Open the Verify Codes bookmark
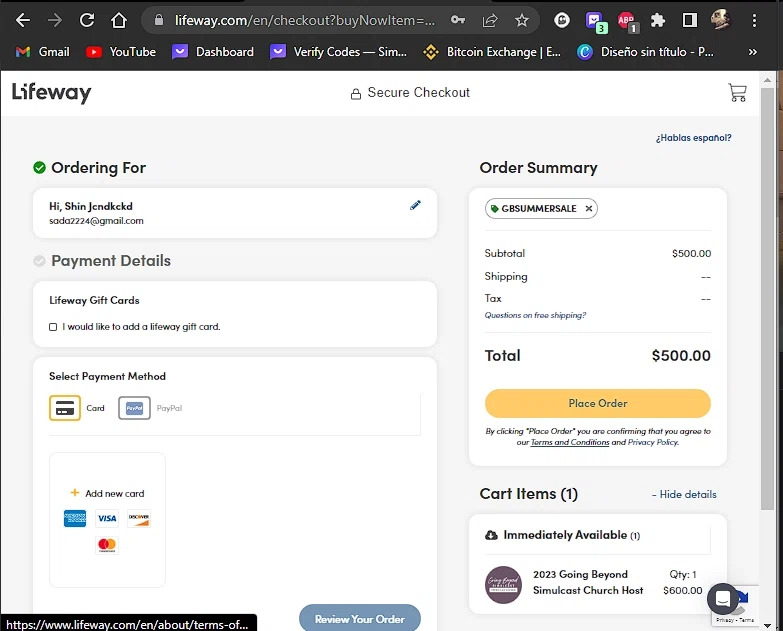The height and width of the screenshot is (631, 783). click(339, 52)
